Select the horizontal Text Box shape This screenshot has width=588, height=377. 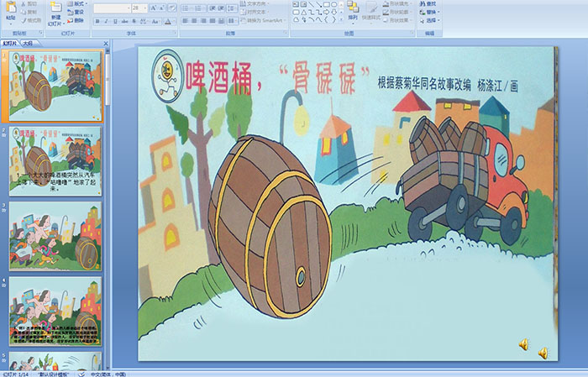[296, 4]
